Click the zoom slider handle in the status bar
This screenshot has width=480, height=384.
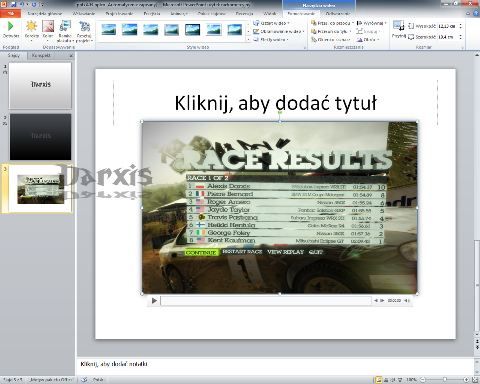point(445,380)
